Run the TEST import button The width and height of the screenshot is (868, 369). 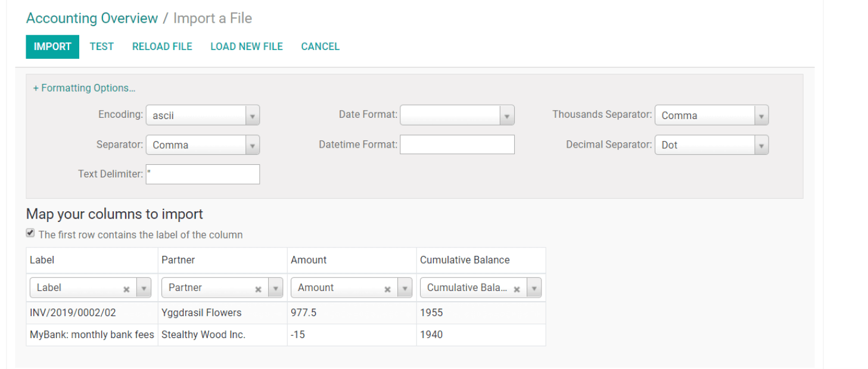pyautogui.click(x=102, y=46)
